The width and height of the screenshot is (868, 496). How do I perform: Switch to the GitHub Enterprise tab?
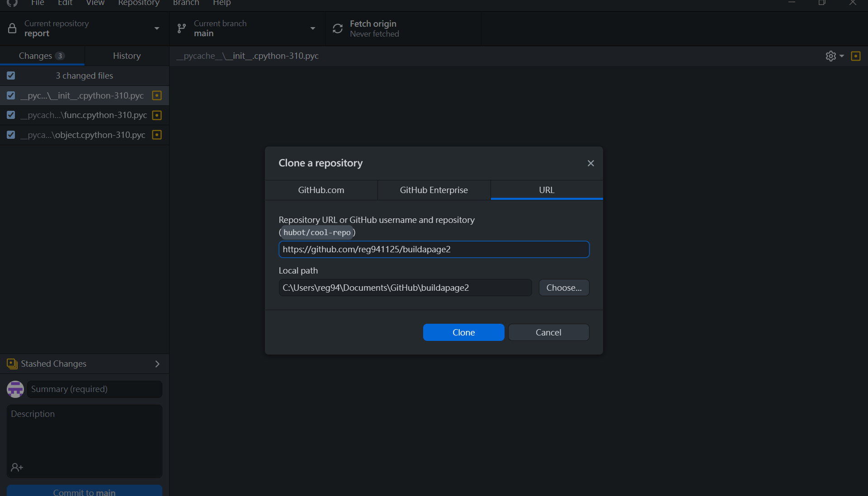click(434, 190)
